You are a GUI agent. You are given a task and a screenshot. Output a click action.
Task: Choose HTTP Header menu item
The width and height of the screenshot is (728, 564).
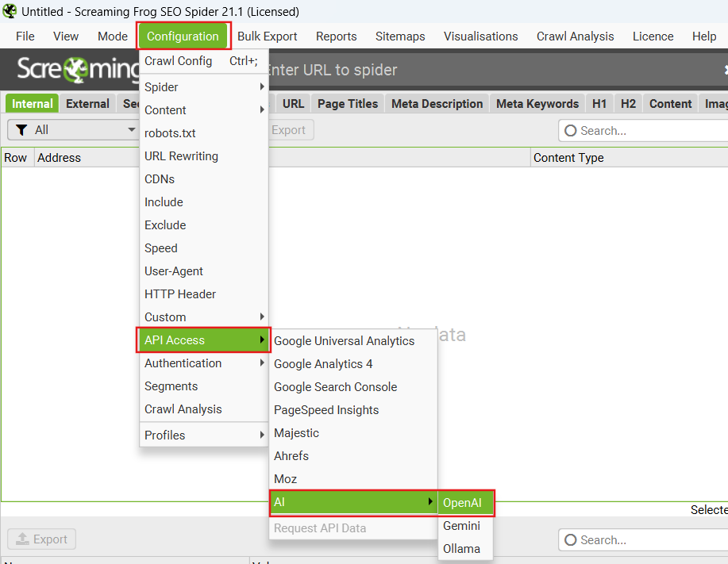[x=204, y=294]
